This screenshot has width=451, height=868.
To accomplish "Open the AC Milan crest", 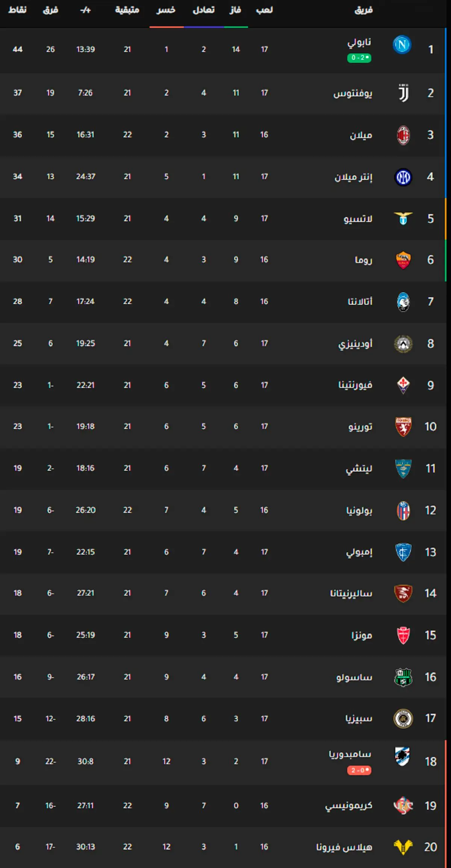I will [403, 135].
